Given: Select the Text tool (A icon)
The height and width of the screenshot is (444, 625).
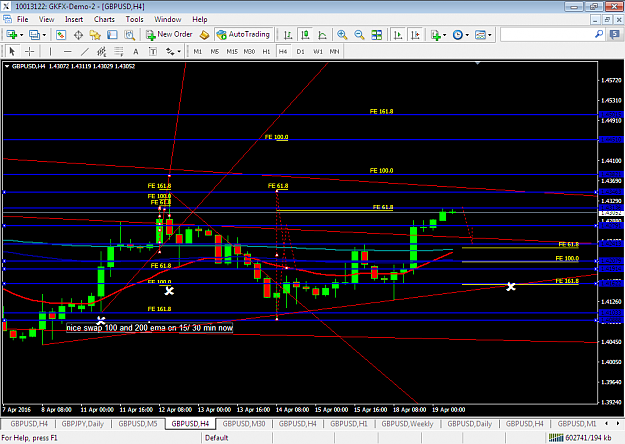Looking at the screenshot, I should (x=136, y=51).
